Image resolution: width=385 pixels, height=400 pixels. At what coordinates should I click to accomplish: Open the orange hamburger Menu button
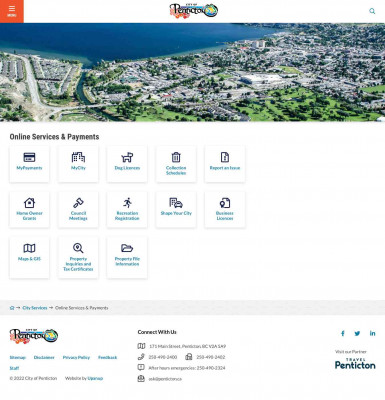[x=12, y=11]
